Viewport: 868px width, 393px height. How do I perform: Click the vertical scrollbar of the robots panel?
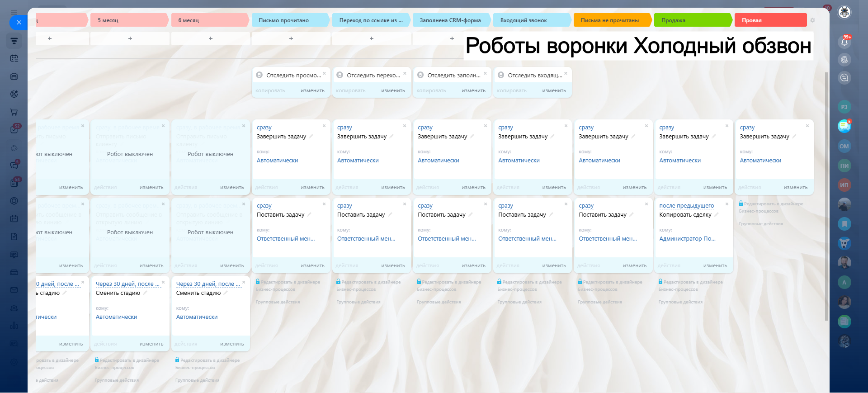pyautogui.click(x=826, y=194)
